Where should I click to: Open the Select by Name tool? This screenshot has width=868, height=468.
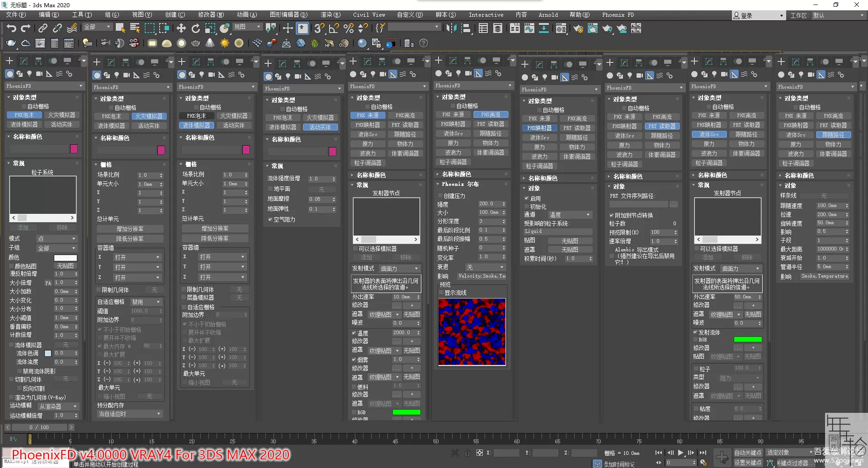135,28
